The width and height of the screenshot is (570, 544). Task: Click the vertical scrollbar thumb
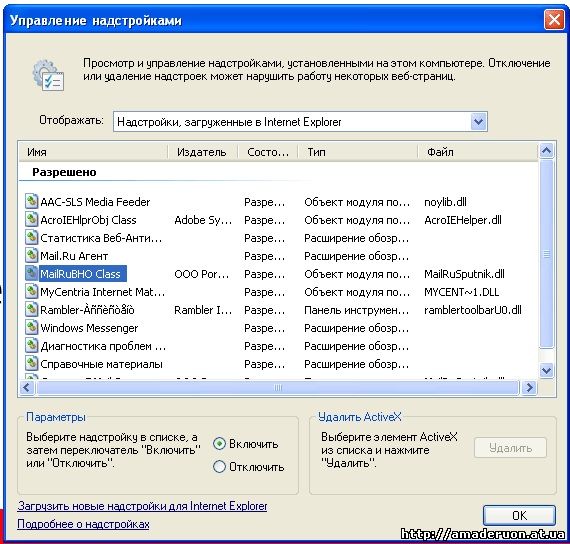click(x=546, y=254)
